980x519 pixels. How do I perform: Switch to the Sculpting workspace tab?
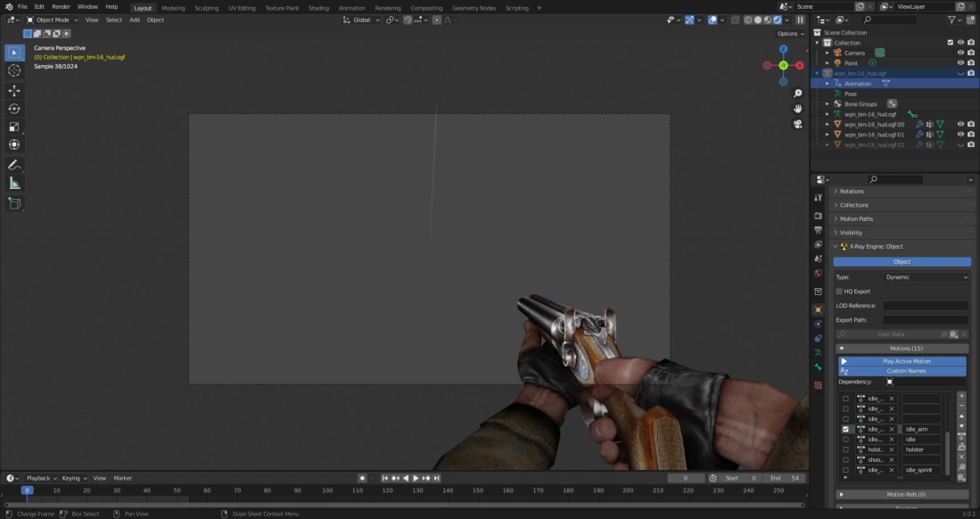pyautogui.click(x=206, y=8)
